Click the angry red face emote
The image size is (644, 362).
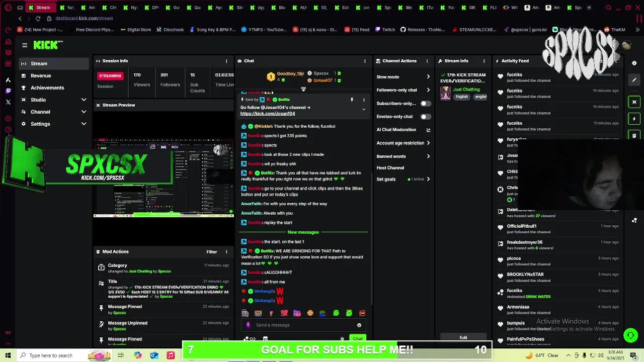(x=362, y=313)
